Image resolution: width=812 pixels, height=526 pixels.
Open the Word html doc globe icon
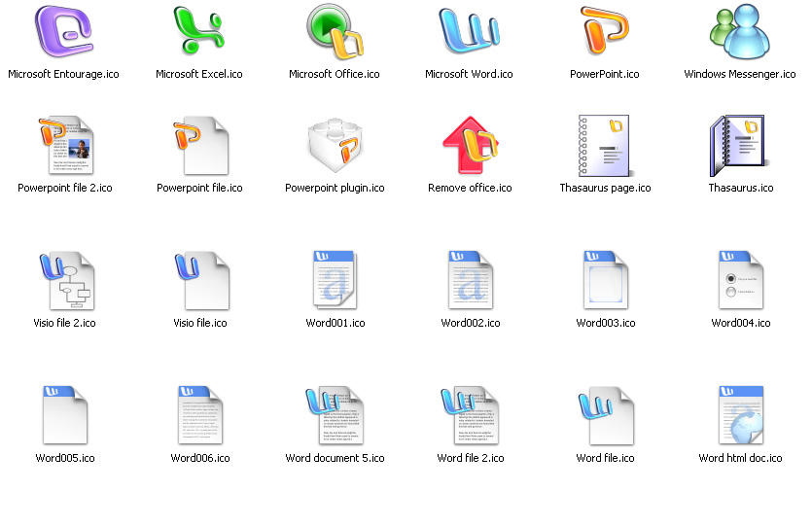click(x=741, y=415)
